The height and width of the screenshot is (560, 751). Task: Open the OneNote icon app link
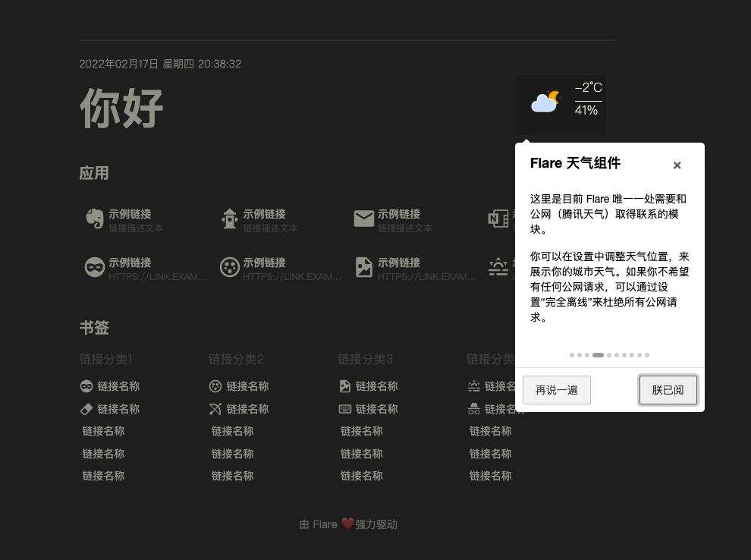pos(498,219)
